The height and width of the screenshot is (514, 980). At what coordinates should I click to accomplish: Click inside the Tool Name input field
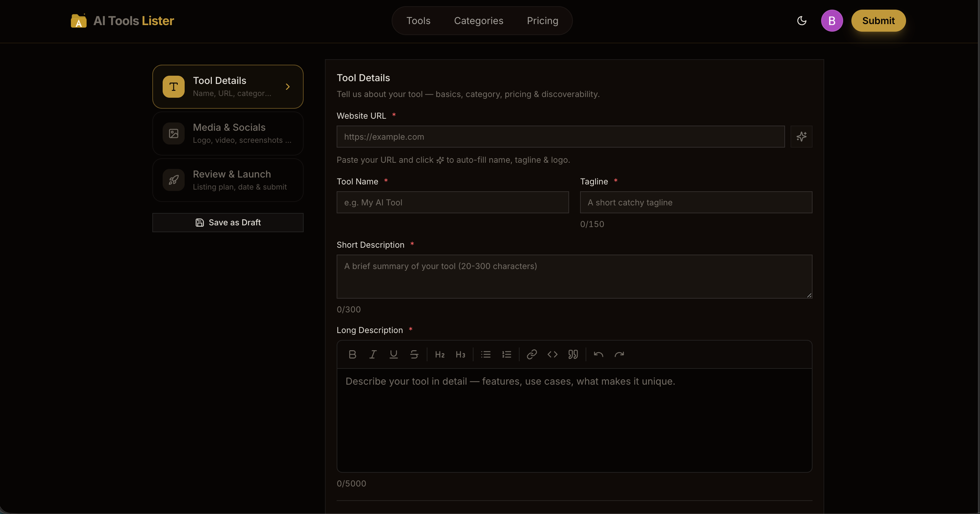tap(452, 202)
